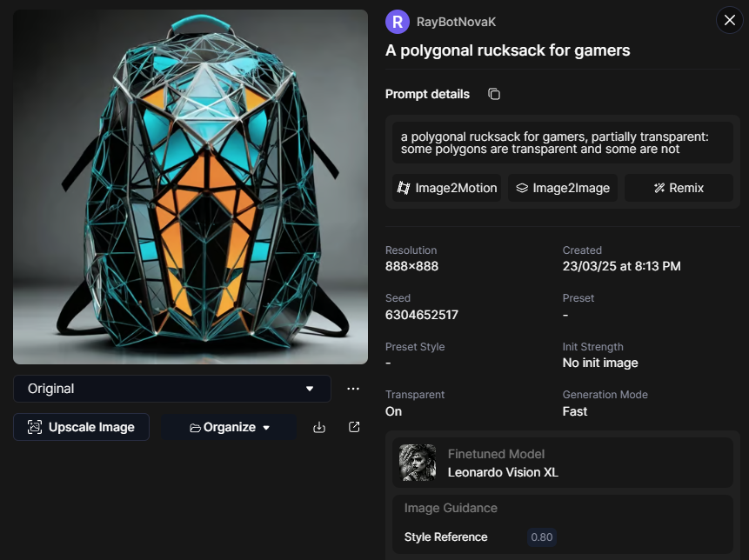
Task: Start Image2Motion from this image
Action: click(447, 188)
